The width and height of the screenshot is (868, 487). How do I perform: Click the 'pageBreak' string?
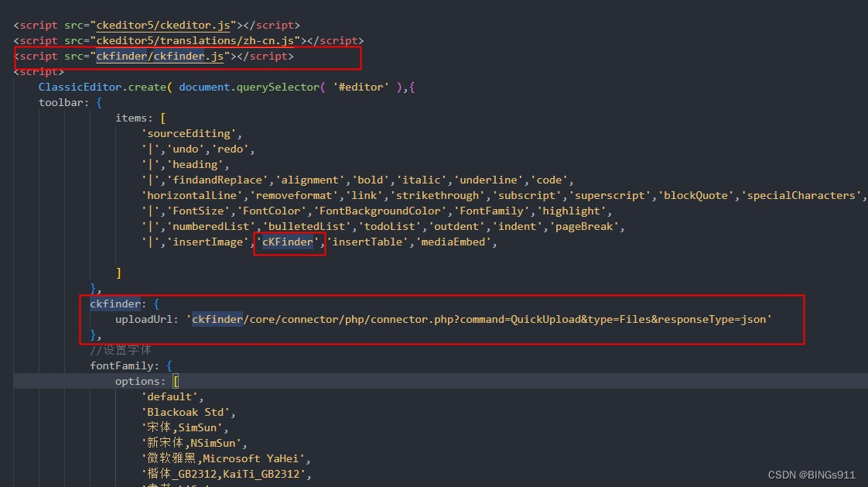(x=584, y=227)
